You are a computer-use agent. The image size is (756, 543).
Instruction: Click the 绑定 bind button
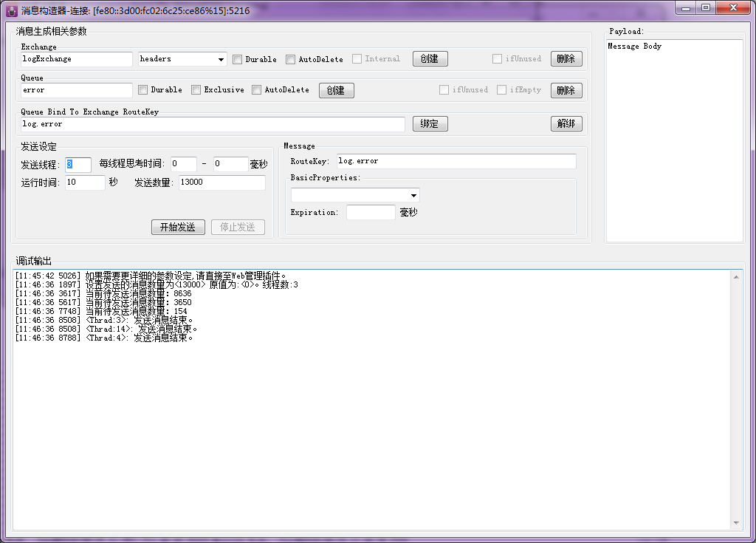click(x=430, y=124)
